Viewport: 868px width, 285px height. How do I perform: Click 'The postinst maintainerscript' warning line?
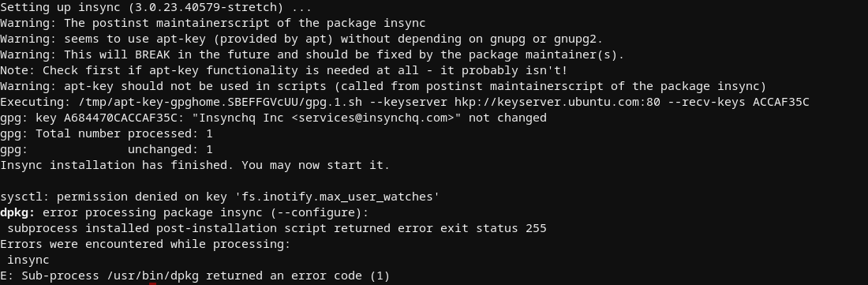coord(213,23)
